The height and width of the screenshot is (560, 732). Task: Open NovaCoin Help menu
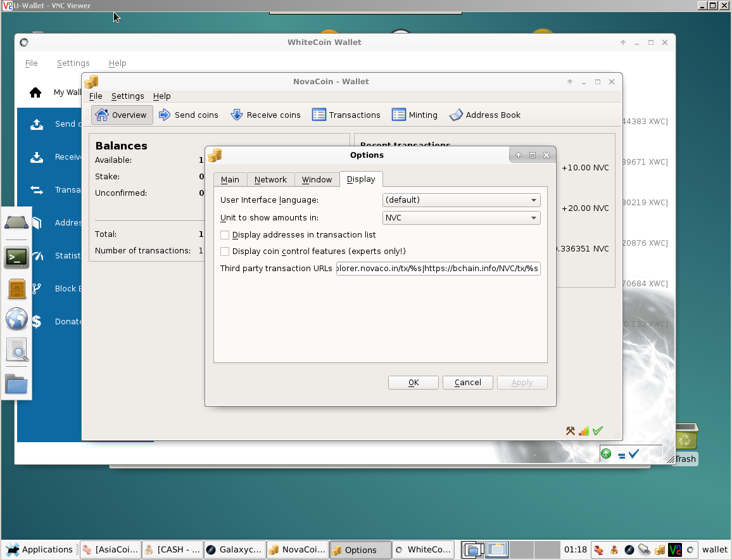pyautogui.click(x=161, y=96)
